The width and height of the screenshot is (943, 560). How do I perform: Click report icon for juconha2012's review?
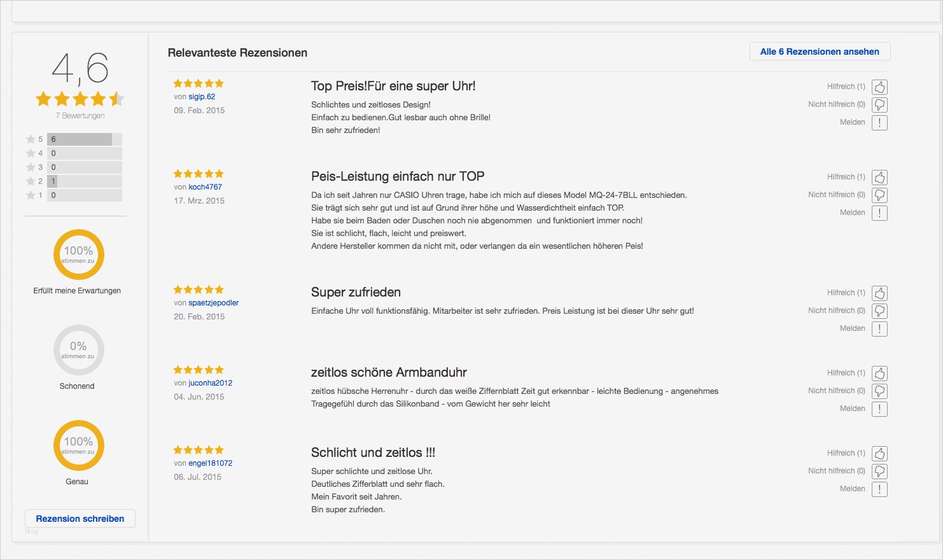(x=879, y=409)
